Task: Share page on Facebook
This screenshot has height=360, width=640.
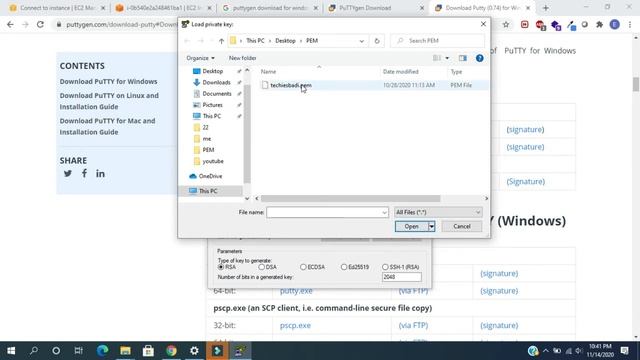Action: (x=84, y=173)
